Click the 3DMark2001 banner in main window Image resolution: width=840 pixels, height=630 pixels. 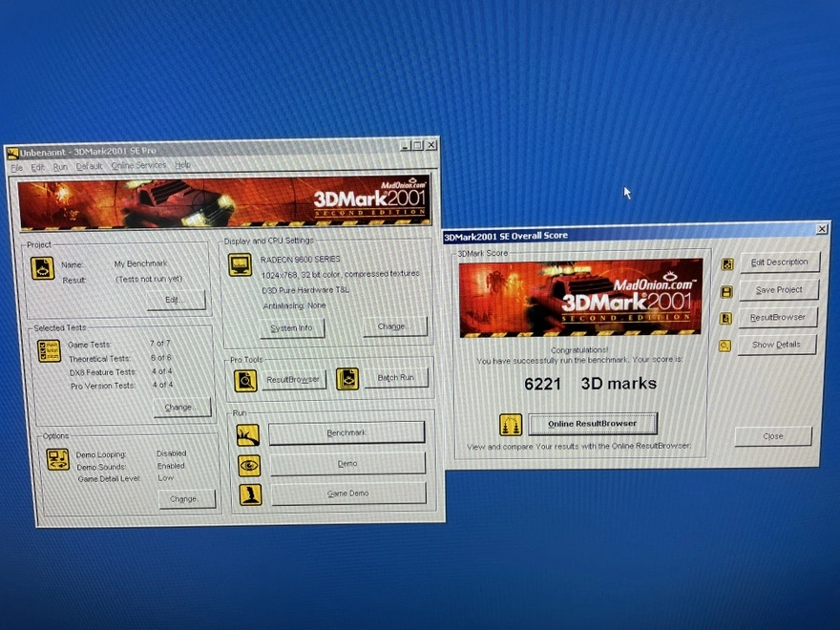[224, 202]
